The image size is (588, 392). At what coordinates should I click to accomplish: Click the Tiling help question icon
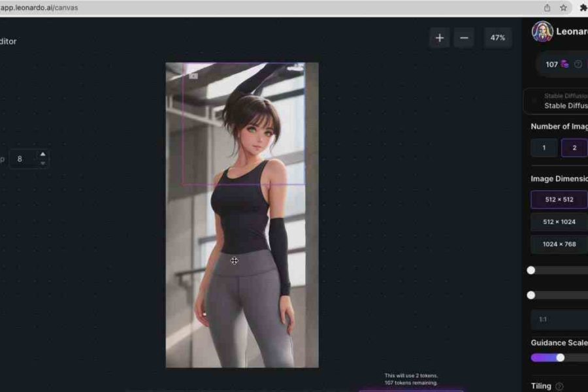[559, 386]
